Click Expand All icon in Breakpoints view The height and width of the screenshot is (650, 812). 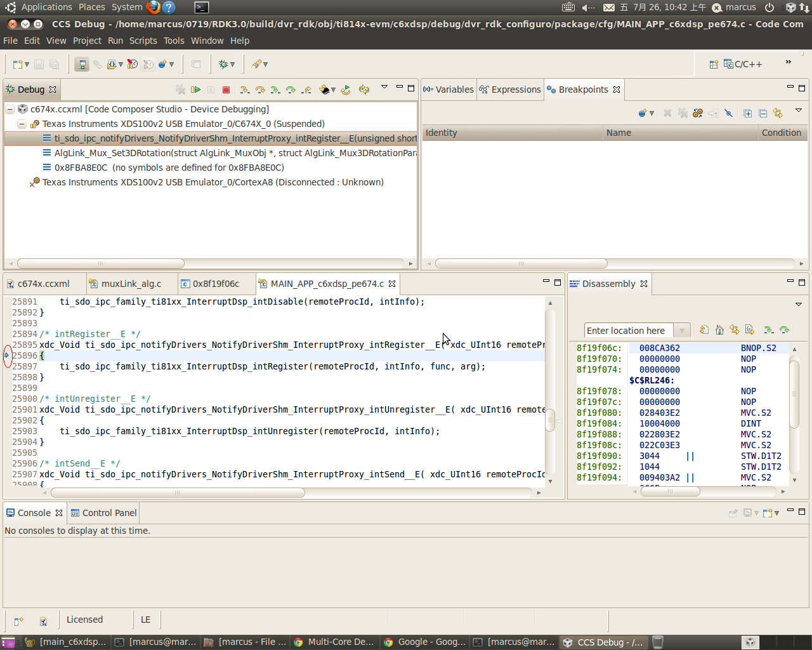[x=748, y=113]
